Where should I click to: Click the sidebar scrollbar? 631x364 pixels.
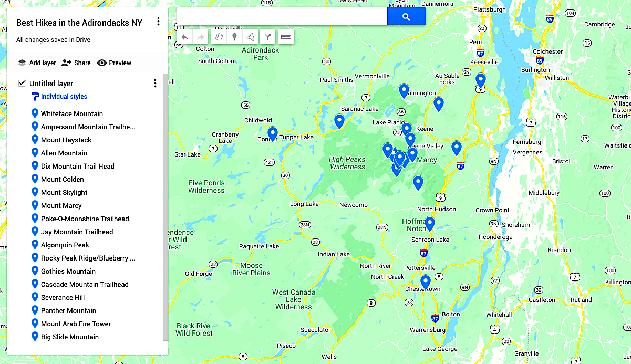[164, 210]
